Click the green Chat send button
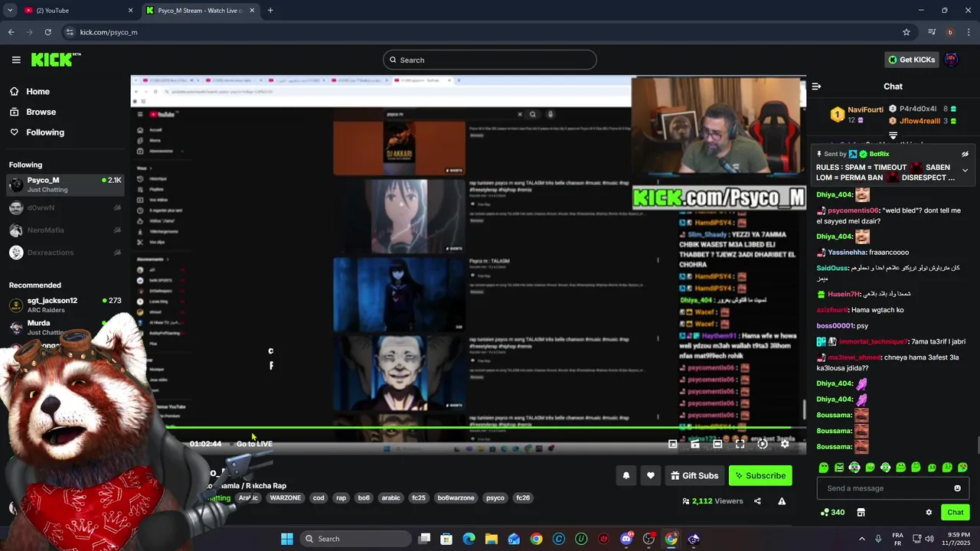980x551 pixels. 955,512
